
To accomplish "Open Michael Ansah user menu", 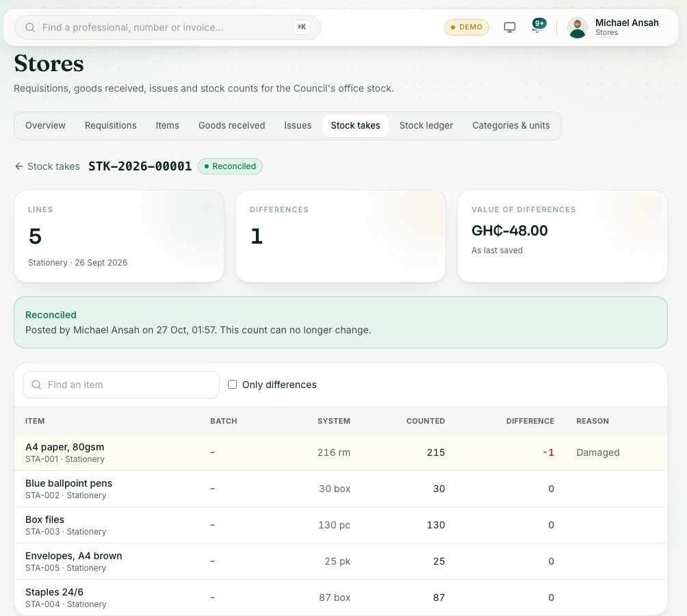I will (613, 27).
